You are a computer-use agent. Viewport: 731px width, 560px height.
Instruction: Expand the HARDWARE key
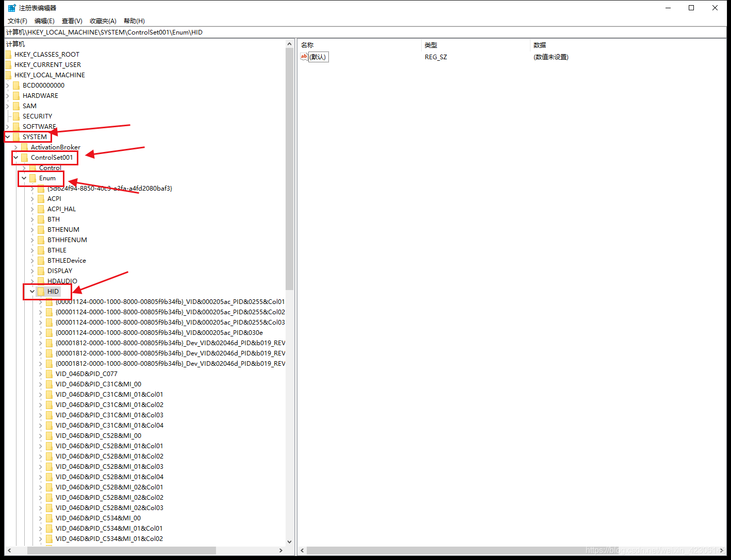click(x=8, y=95)
